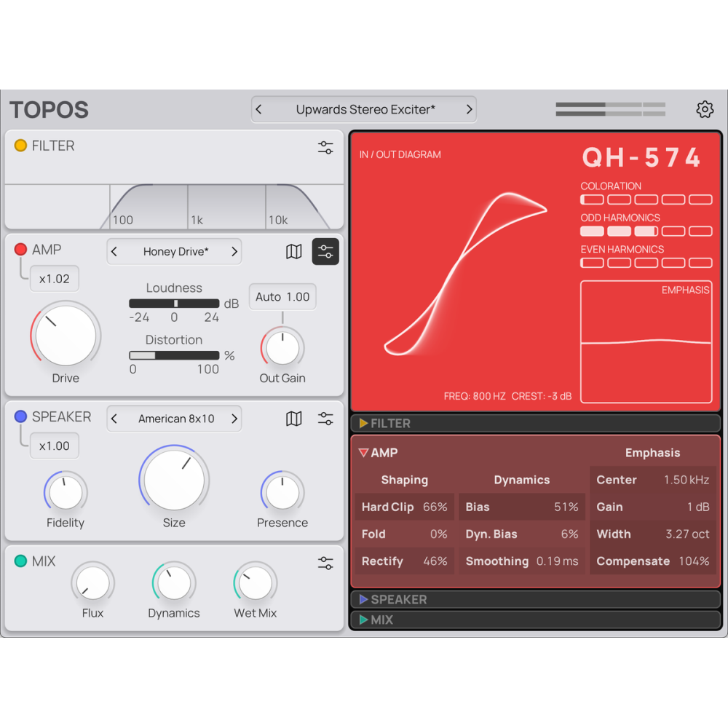Open the settings gear icon
This screenshot has width=728, height=728.
pyautogui.click(x=704, y=110)
